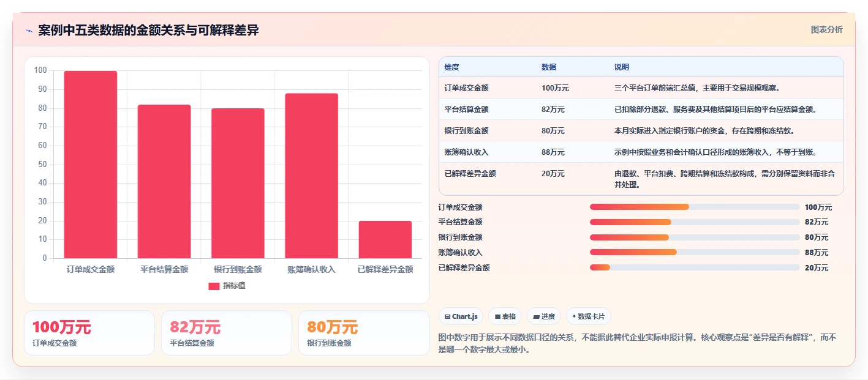868x380 pixels.
Task: Click table cell 82万元
Action: (553, 109)
